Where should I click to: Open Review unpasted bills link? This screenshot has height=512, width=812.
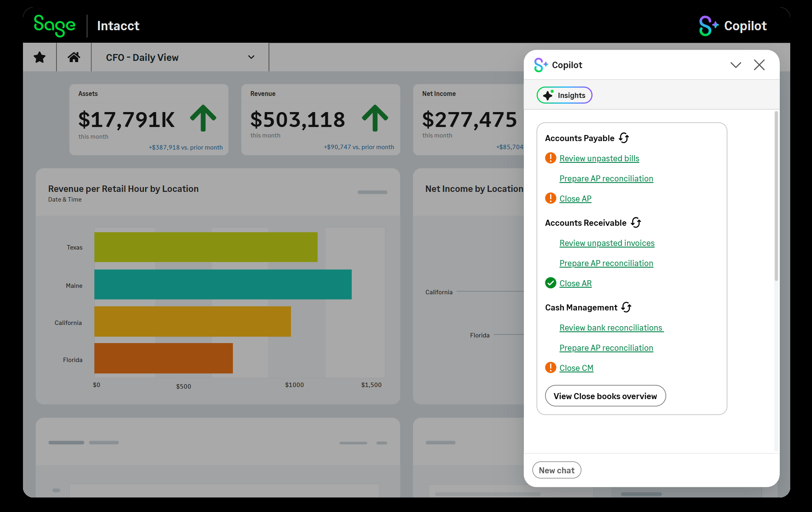coord(599,158)
